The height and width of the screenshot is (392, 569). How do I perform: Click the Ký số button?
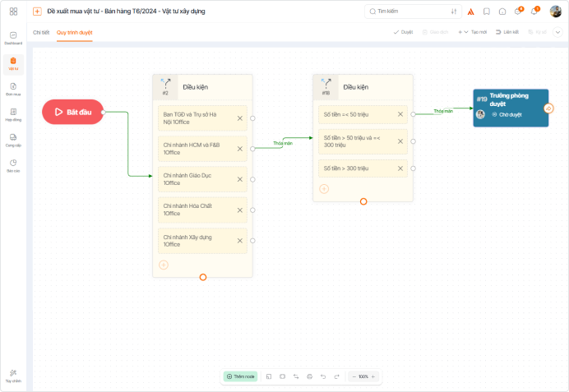point(537,32)
